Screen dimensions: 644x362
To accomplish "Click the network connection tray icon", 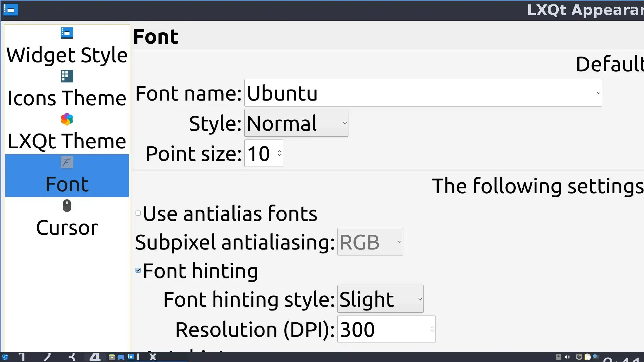I will pyautogui.click(x=579, y=357).
